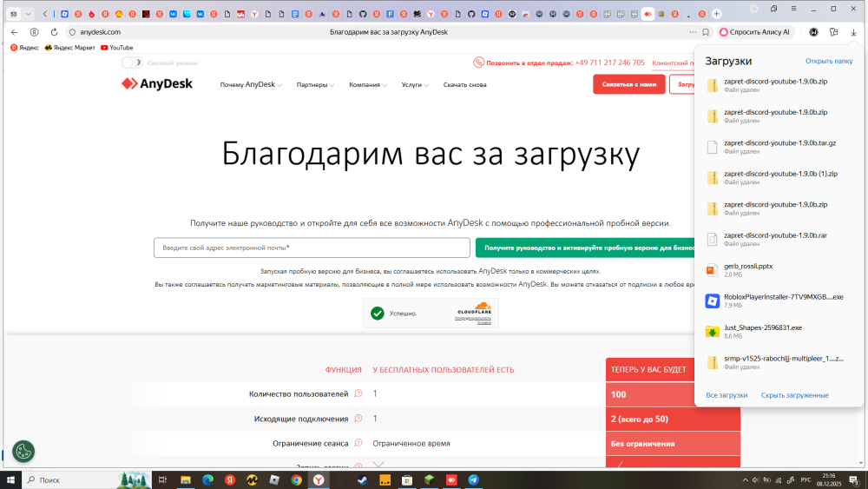Click Скрыть загруженные link
The height and width of the screenshot is (489, 868).
pyautogui.click(x=794, y=395)
